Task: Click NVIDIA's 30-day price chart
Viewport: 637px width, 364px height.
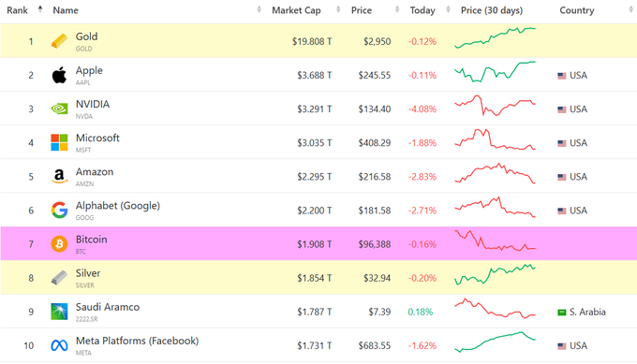Action: point(495,106)
